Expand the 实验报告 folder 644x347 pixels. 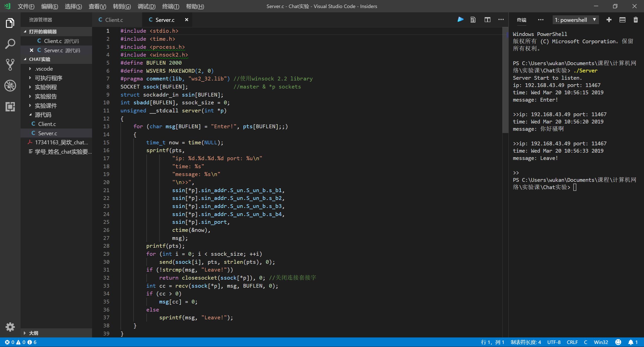click(46, 96)
